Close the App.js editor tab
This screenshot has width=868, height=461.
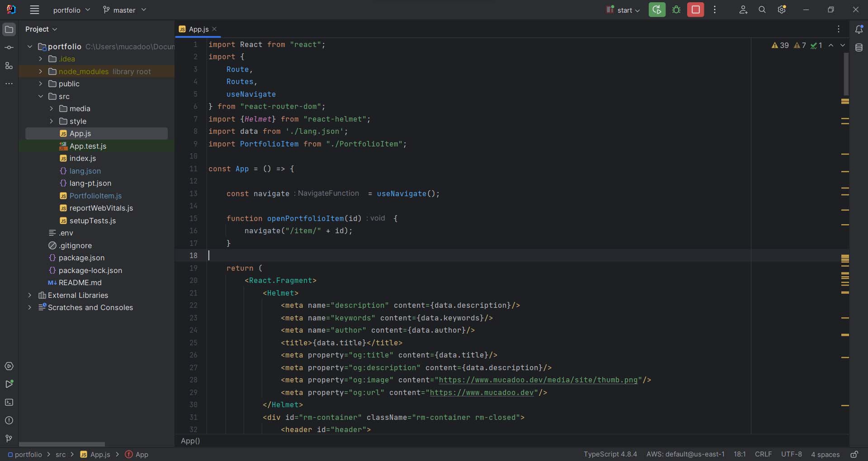215,29
